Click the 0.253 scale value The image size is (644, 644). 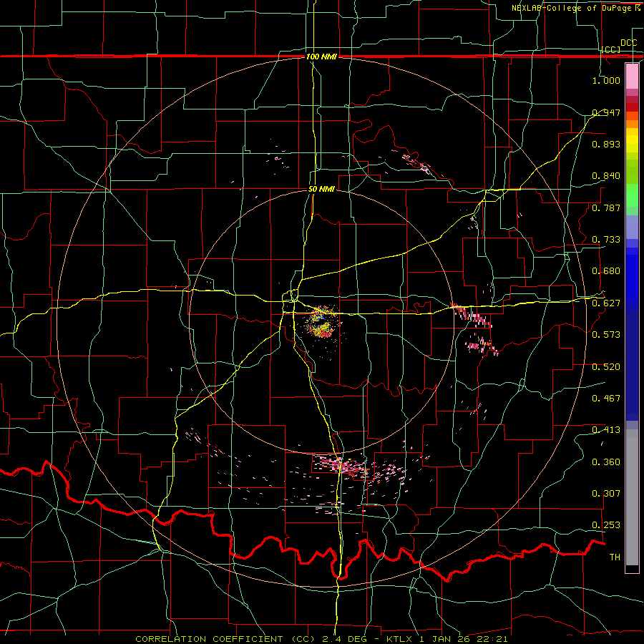point(606,525)
